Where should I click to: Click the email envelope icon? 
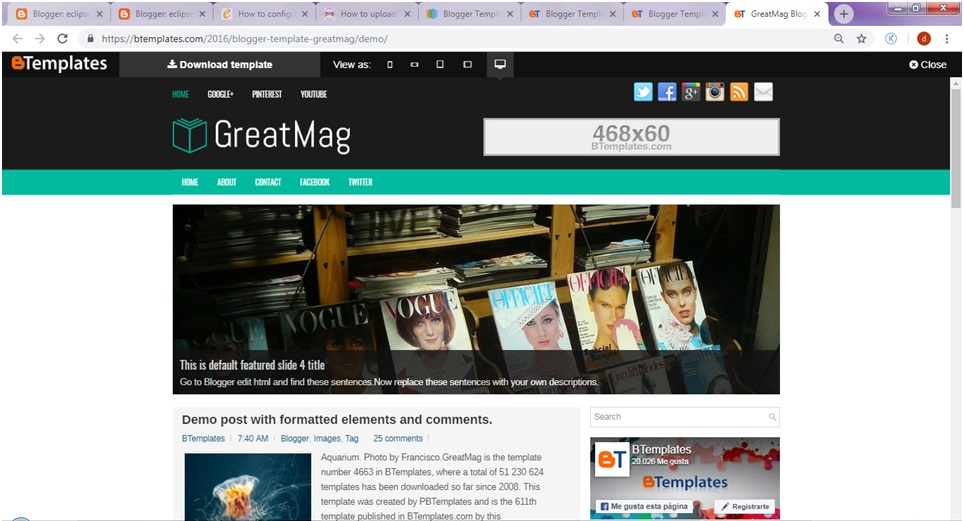(763, 92)
